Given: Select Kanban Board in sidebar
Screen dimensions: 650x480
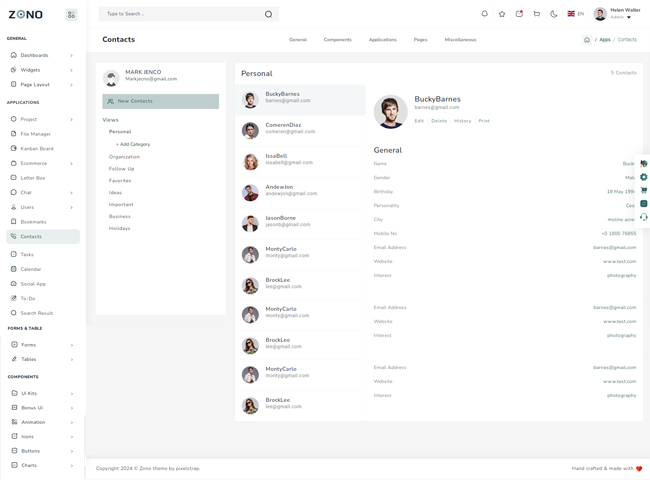Looking at the screenshot, I should pos(37,148).
